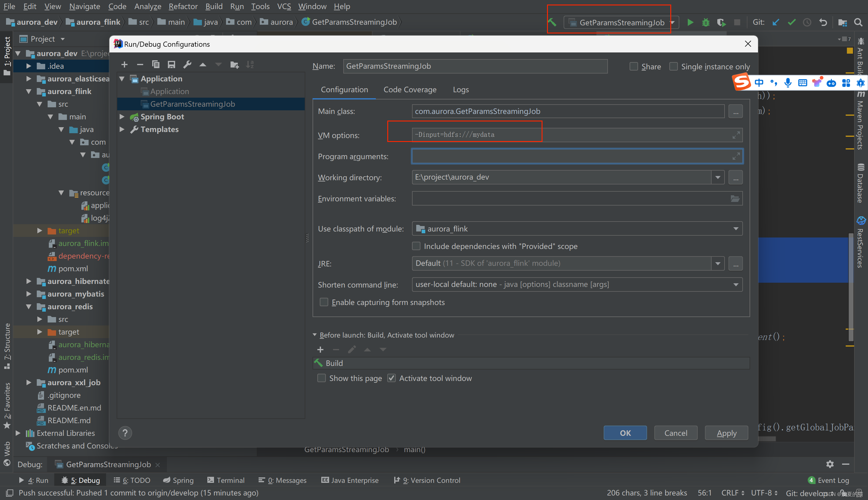Click the Apply button
This screenshot has width=868, height=500.
726,433
